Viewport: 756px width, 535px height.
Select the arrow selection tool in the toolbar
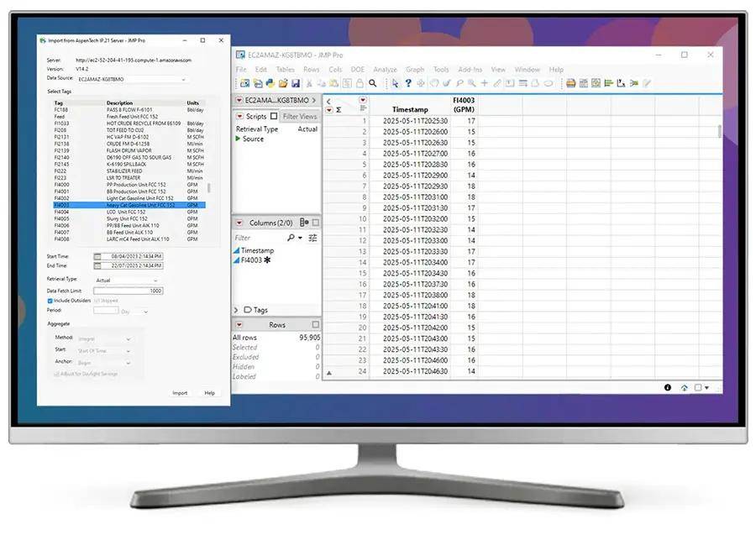[395, 83]
